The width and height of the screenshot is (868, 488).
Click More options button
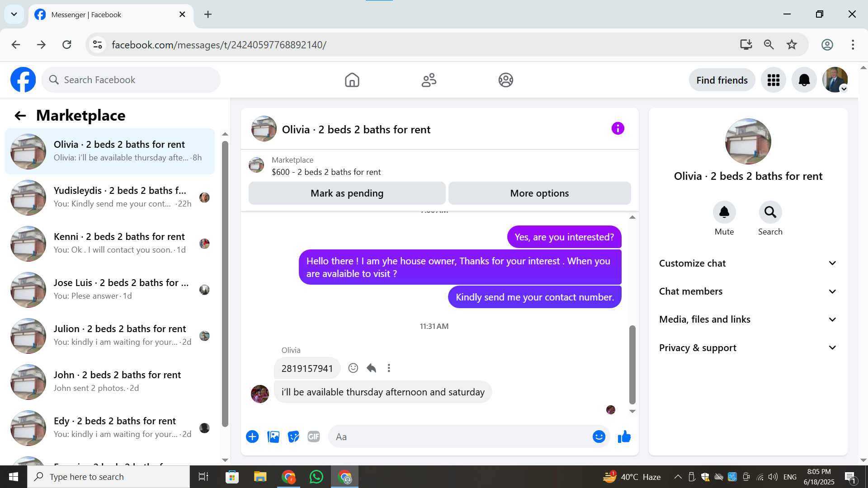[x=540, y=193]
